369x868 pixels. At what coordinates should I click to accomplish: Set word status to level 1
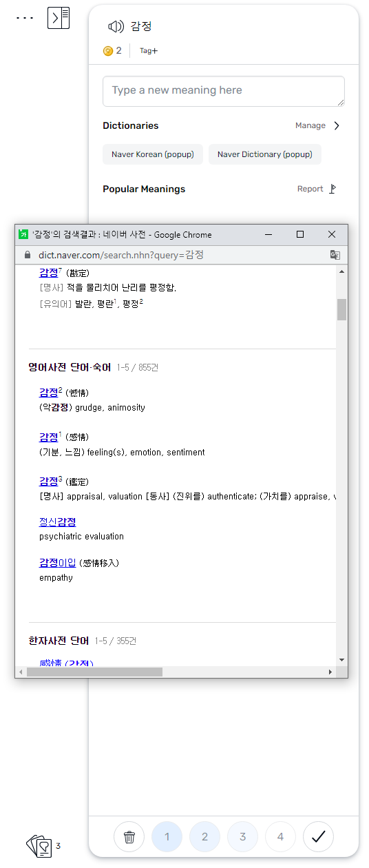coord(167,837)
